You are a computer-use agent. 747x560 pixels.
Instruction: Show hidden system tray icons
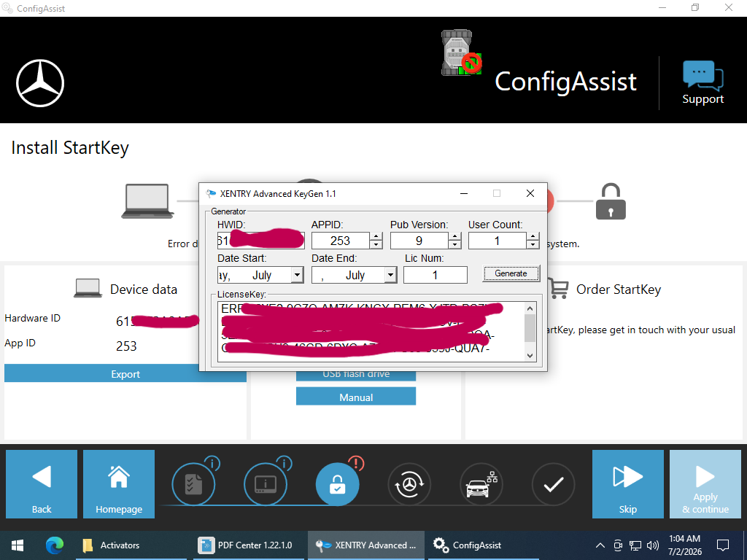pos(600,545)
